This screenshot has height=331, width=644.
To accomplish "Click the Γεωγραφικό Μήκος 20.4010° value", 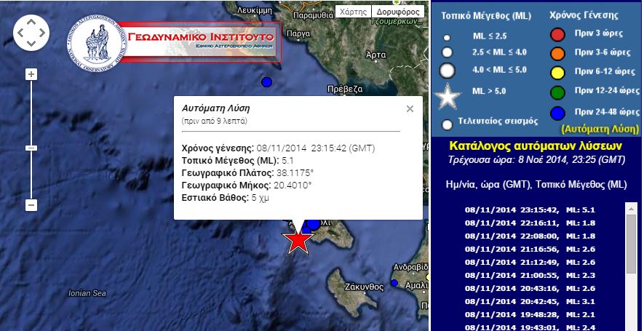I will click(x=292, y=186).
